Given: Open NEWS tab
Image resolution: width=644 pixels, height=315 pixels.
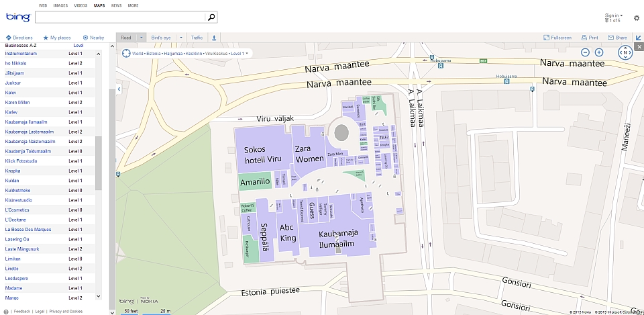Looking at the screenshot, I should [116, 5].
